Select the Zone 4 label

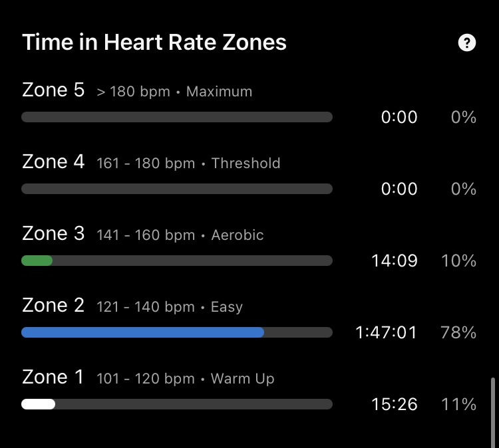pyautogui.click(x=53, y=162)
